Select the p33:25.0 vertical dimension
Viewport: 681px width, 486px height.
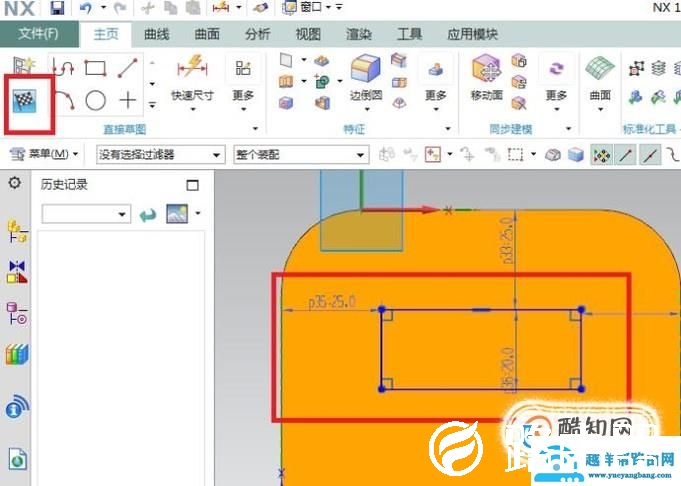click(508, 240)
